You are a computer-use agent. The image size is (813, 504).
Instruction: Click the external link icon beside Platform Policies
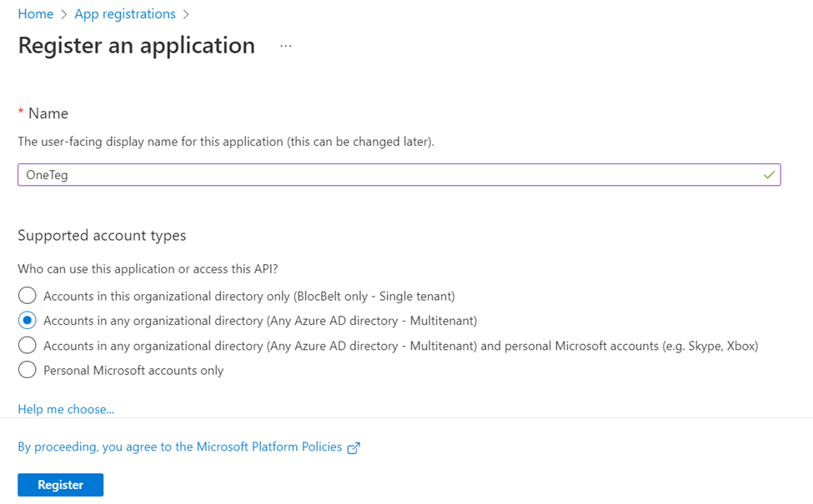click(354, 448)
